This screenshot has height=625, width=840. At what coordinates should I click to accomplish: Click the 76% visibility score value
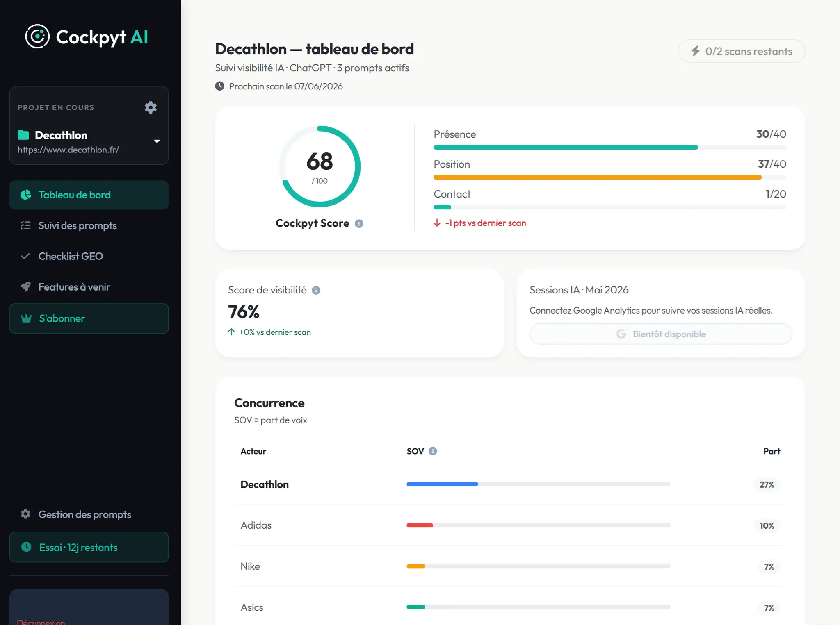pyautogui.click(x=244, y=312)
